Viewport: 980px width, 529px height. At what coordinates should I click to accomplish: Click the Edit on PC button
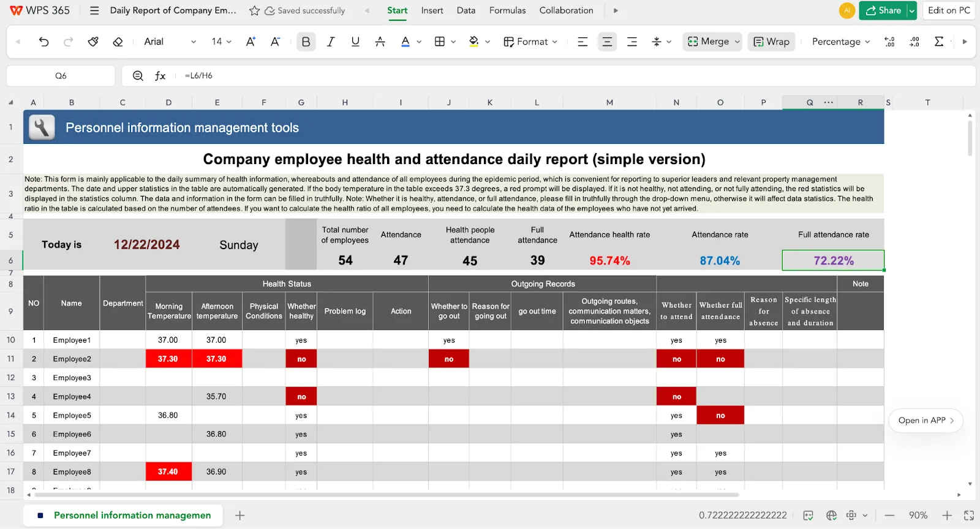pyautogui.click(x=949, y=10)
